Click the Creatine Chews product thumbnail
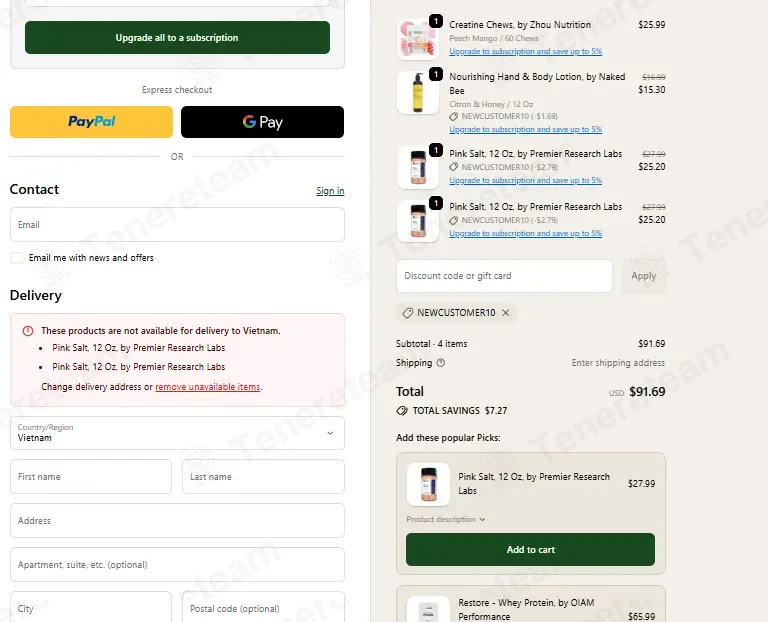Viewport: 768px width, 622px height. tap(417, 39)
